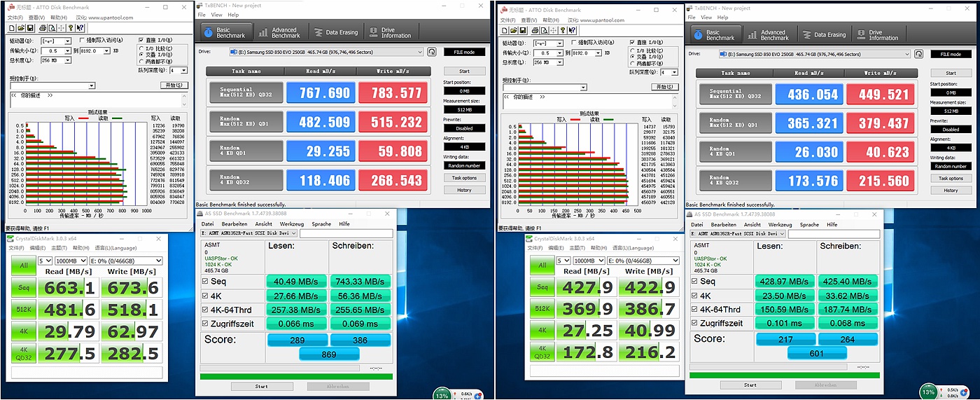Toggle 直接 I/O checkbox in ATTO window listing 19790
Viewport: 980px width, 400px height.
141,41
